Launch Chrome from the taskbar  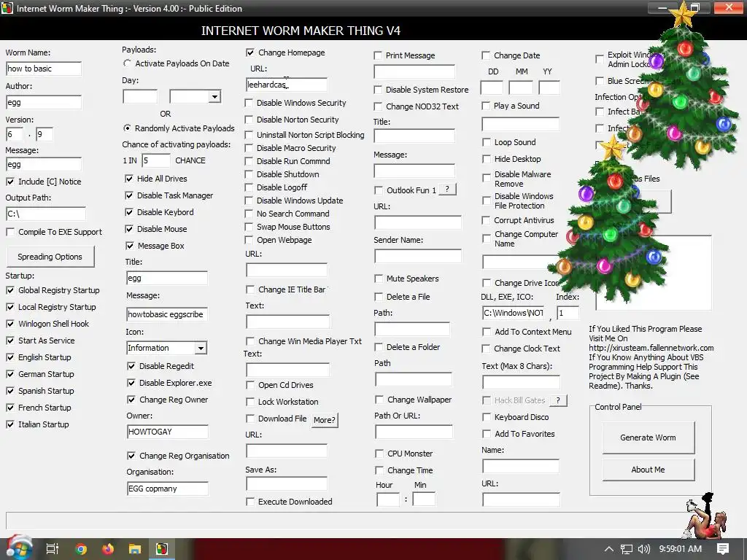pyautogui.click(x=80, y=549)
